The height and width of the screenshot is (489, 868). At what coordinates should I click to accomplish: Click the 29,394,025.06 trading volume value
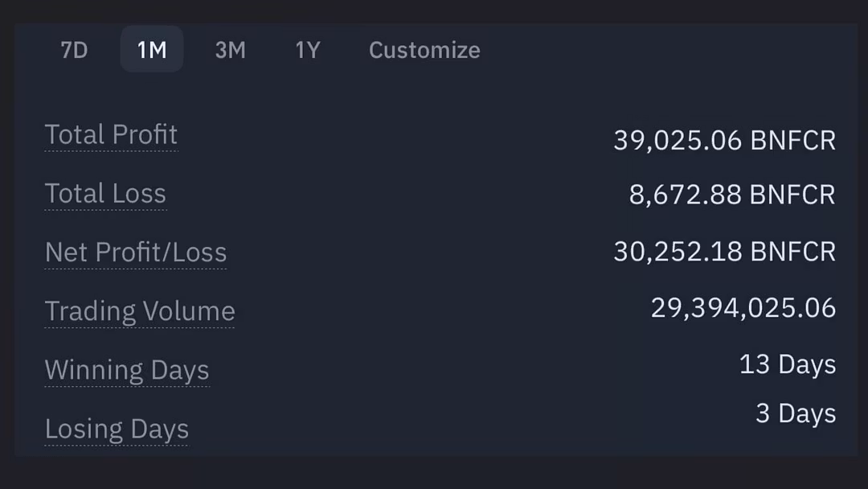coord(743,308)
